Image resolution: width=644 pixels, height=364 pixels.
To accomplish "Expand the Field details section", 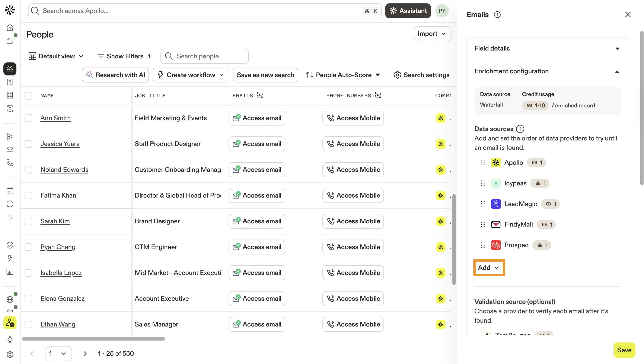I will (617, 49).
